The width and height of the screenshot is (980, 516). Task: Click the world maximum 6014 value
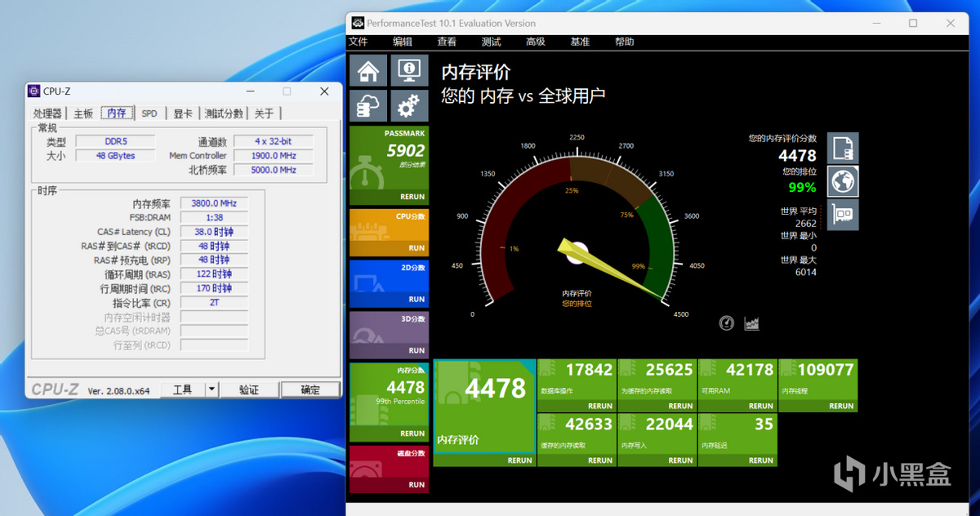coord(805,272)
